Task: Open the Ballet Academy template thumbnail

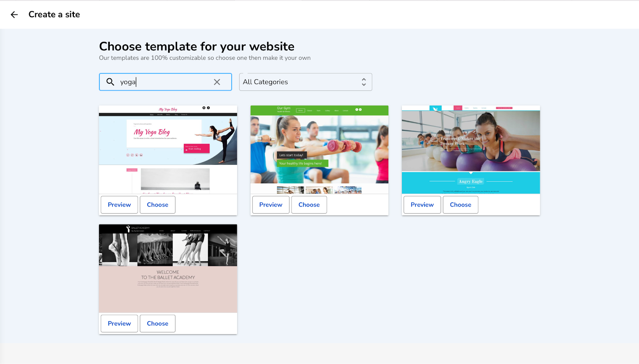Action: 168,269
